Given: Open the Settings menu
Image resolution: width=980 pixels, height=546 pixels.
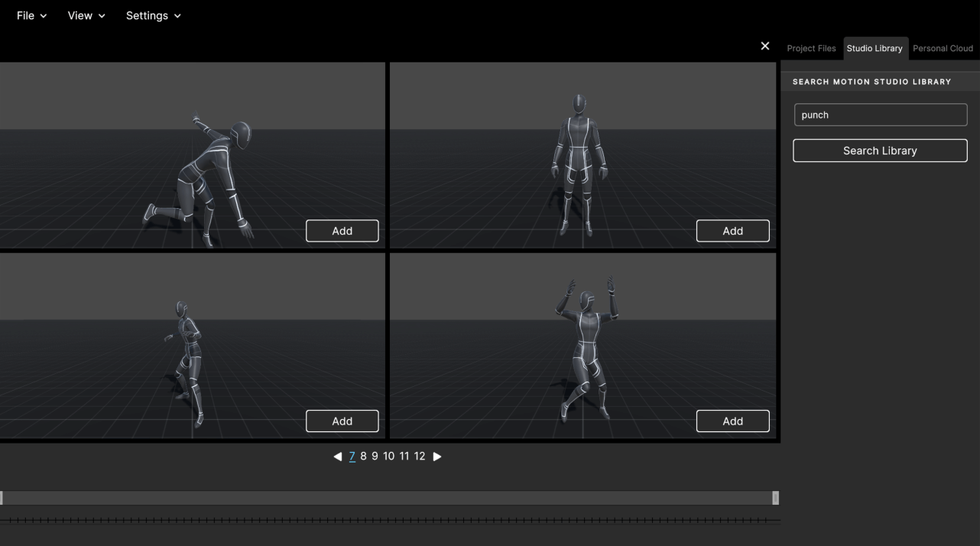Looking at the screenshot, I should [x=148, y=15].
